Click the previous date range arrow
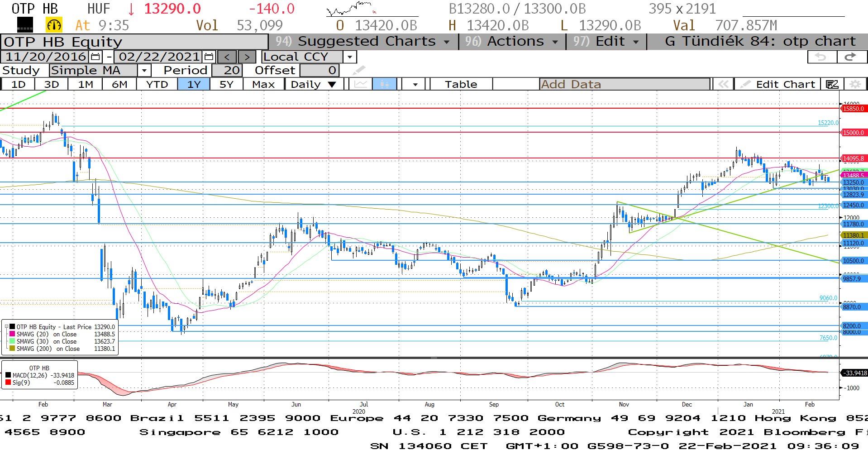The height and width of the screenshot is (464, 868). point(227,57)
